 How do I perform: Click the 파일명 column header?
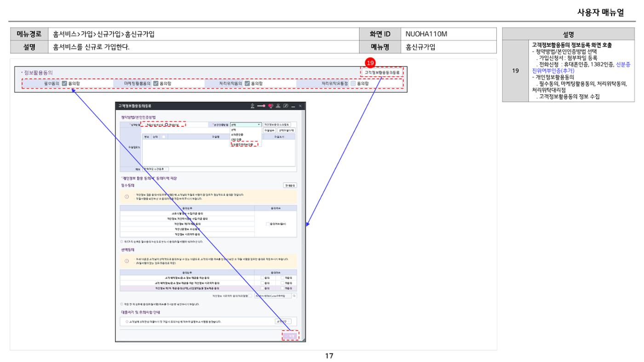pos(215,137)
